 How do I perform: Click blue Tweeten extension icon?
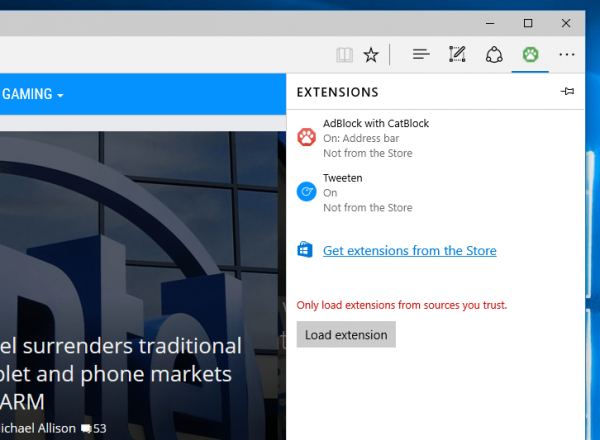307,192
